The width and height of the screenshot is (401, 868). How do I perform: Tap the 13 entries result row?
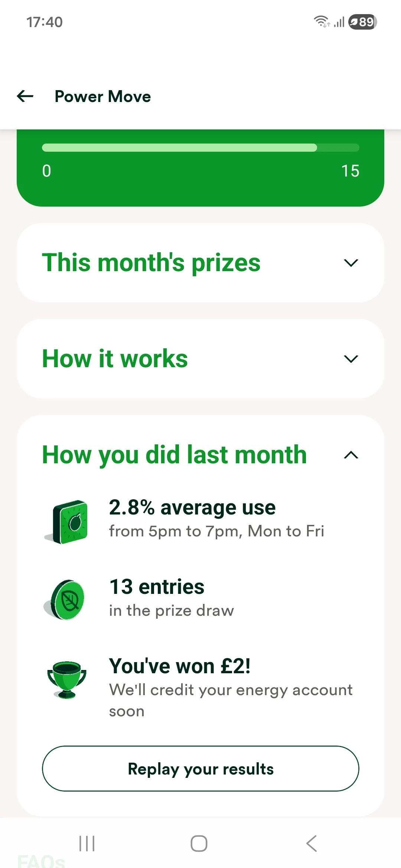click(x=200, y=599)
